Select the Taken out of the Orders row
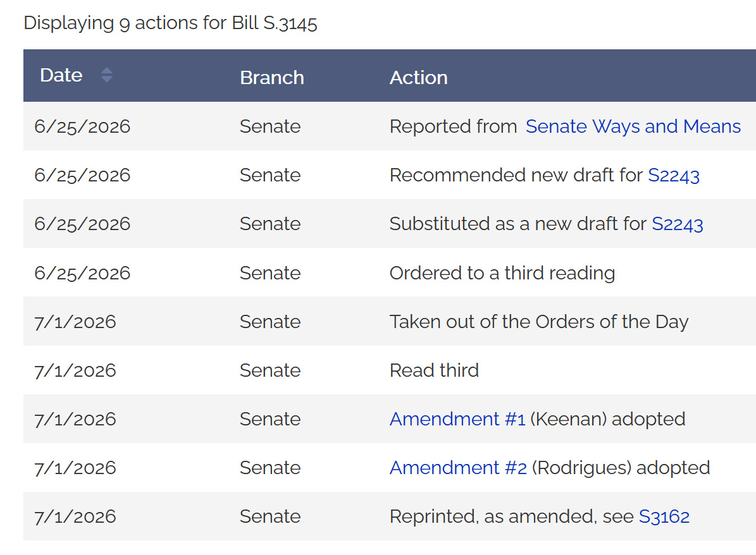This screenshot has height=555, width=756. point(390,321)
